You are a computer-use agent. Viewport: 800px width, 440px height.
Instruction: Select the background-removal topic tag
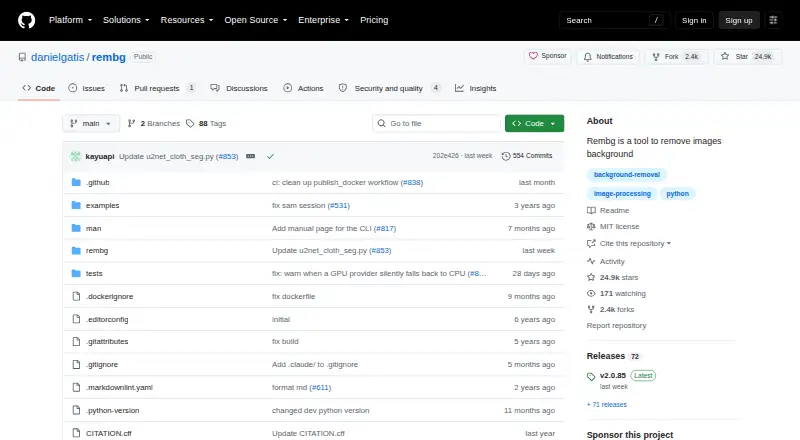click(x=627, y=175)
